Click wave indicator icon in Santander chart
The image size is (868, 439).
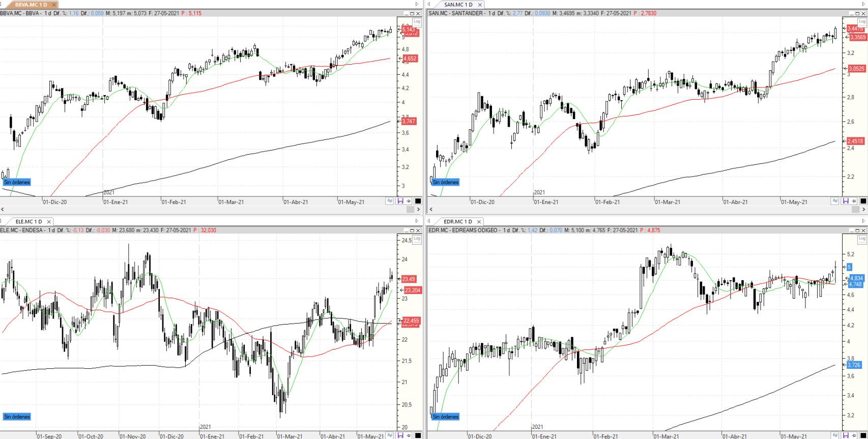pyautogui.click(x=835, y=201)
